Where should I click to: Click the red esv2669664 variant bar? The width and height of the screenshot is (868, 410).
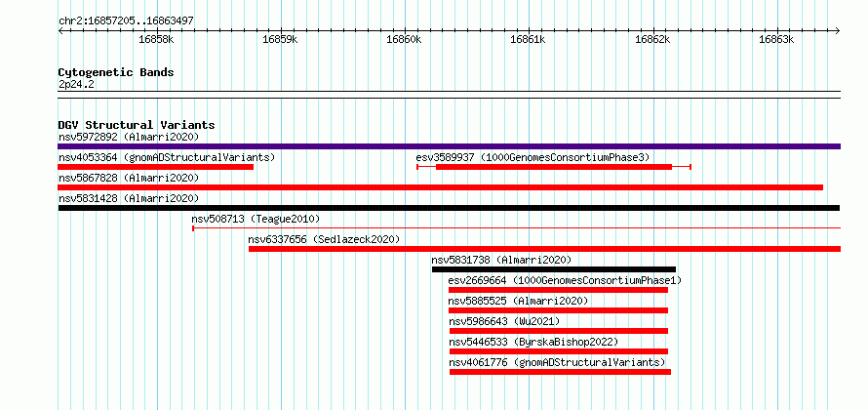tap(558, 290)
